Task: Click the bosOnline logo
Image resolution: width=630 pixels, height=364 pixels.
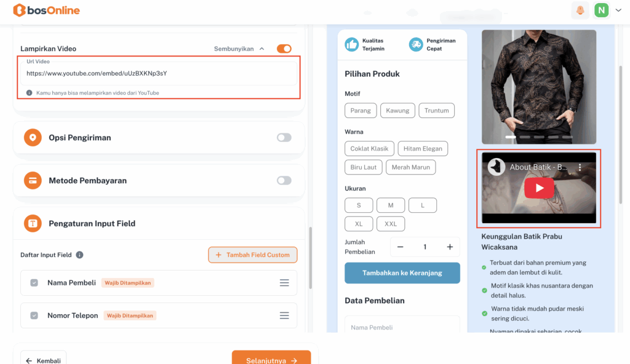Action: 46,10
